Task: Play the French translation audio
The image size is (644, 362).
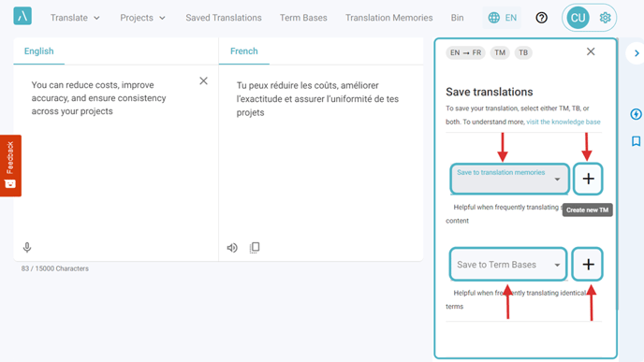Action: click(232, 248)
